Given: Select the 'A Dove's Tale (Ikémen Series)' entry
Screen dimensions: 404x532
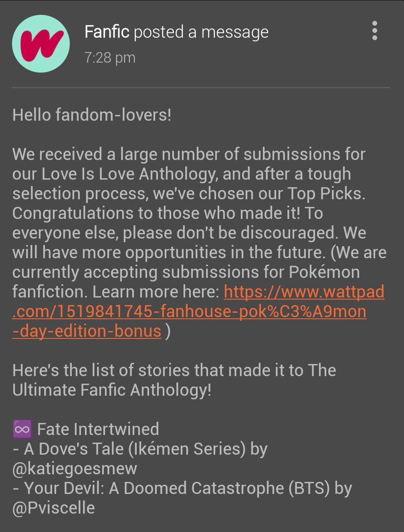Looking at the screenshot, I should (x=135, y=449).
